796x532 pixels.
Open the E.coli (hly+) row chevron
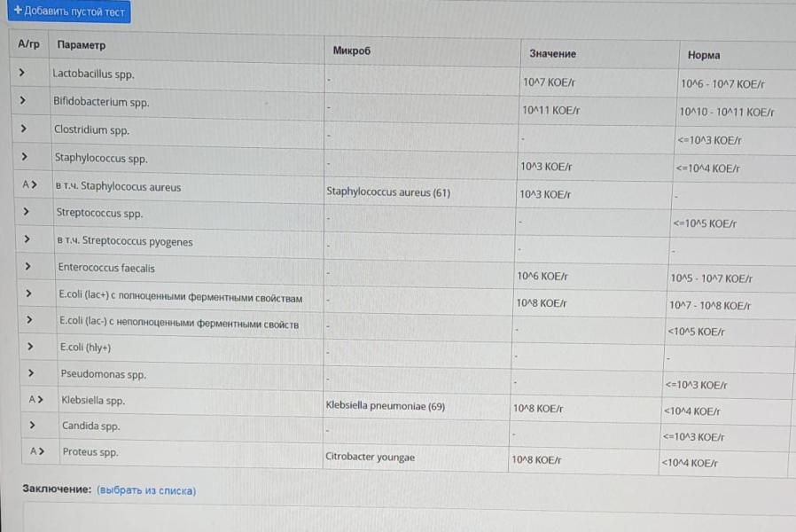[x=30, y=347]
